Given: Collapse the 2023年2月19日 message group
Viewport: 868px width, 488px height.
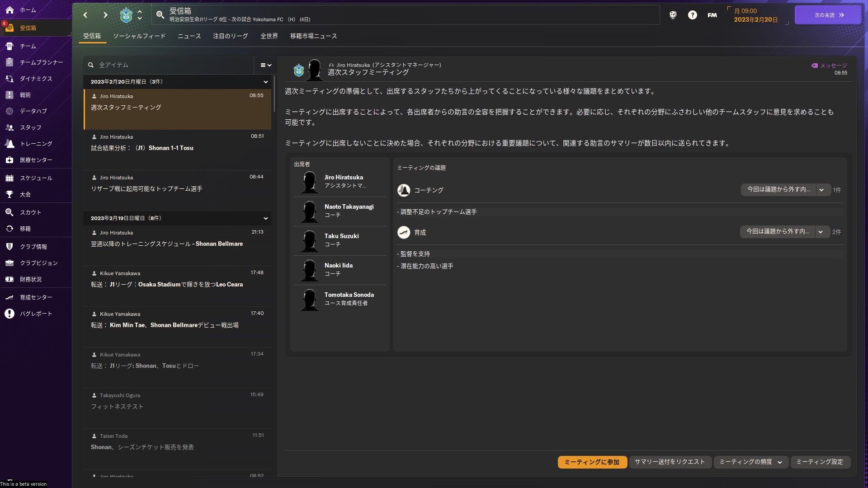Looking at the screenshot, I should 265,218.
